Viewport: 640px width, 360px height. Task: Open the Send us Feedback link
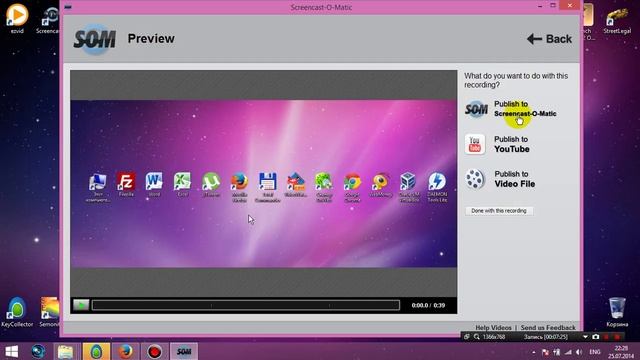[x=548, y=327]
